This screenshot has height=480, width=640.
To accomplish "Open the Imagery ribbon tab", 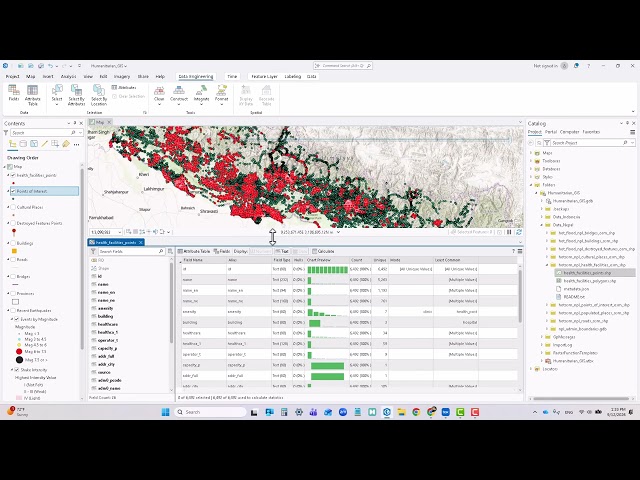I will (122, 76).
